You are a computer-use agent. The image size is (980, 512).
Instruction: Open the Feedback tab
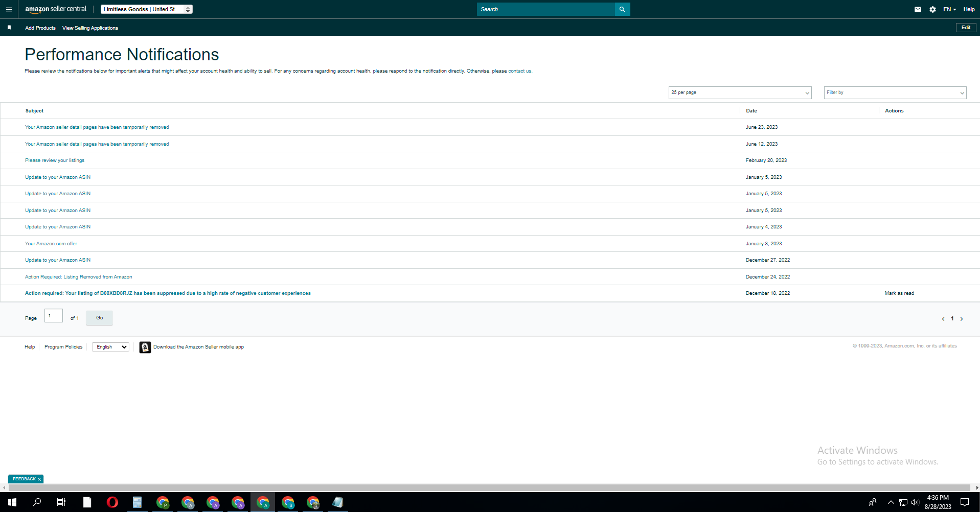[24, 479]
